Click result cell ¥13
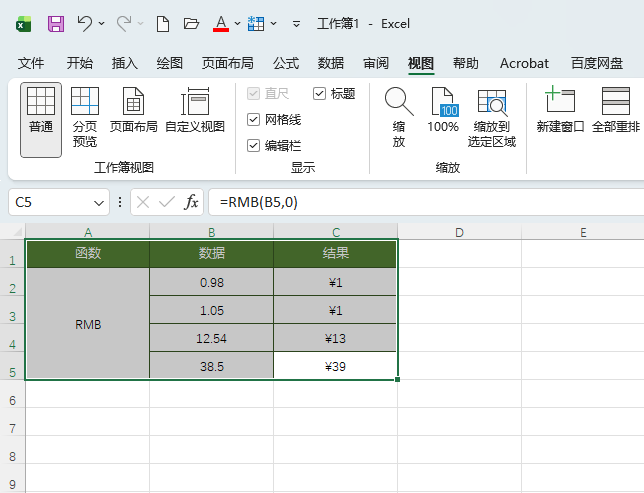This screenshot has width=644, height=493. coord(336,338)
